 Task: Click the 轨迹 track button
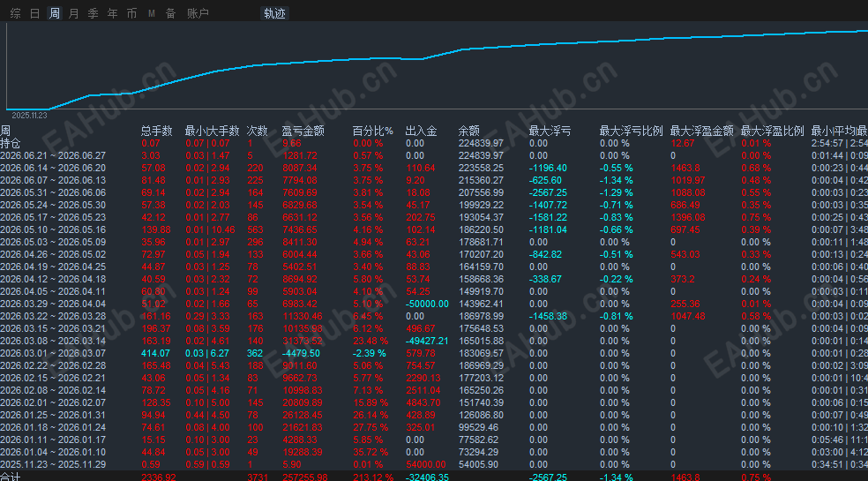[x=274, y=13]
